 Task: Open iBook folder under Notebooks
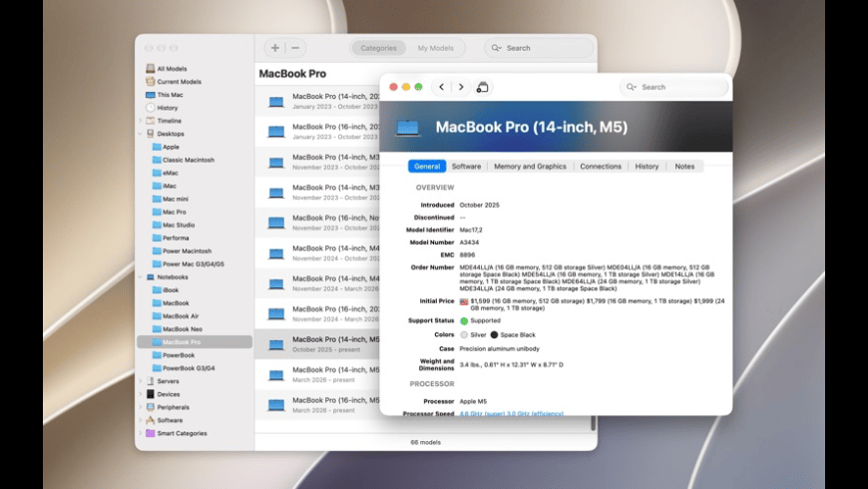[x=166, y=290]
